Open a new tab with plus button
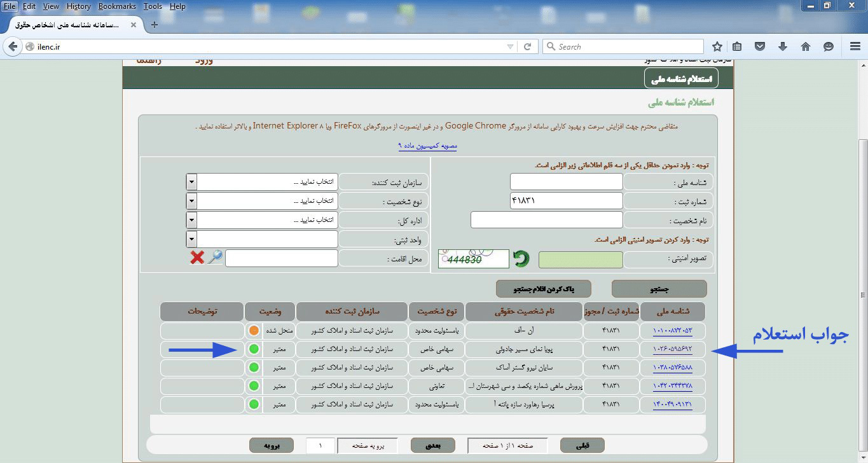Screen dimensions: 868x463 [x=155, y=25]
